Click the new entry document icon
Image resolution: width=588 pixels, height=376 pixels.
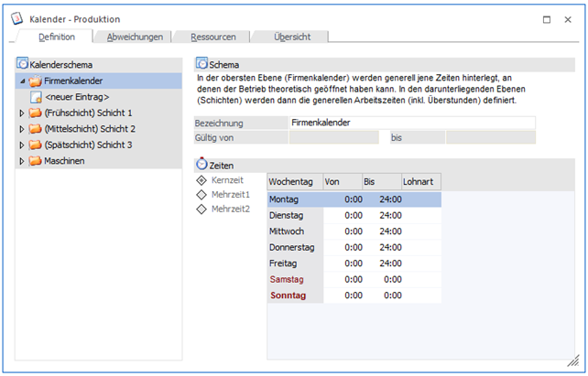coord(36,97)
